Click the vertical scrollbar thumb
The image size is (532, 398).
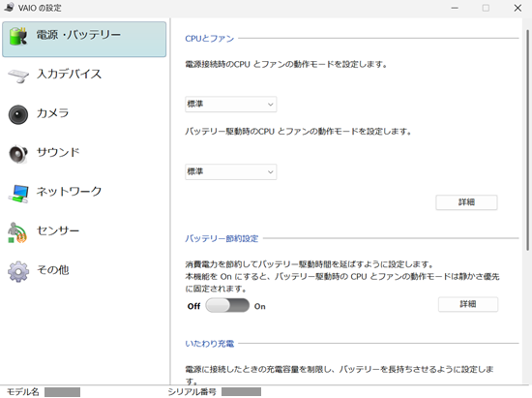click(527, 139)
